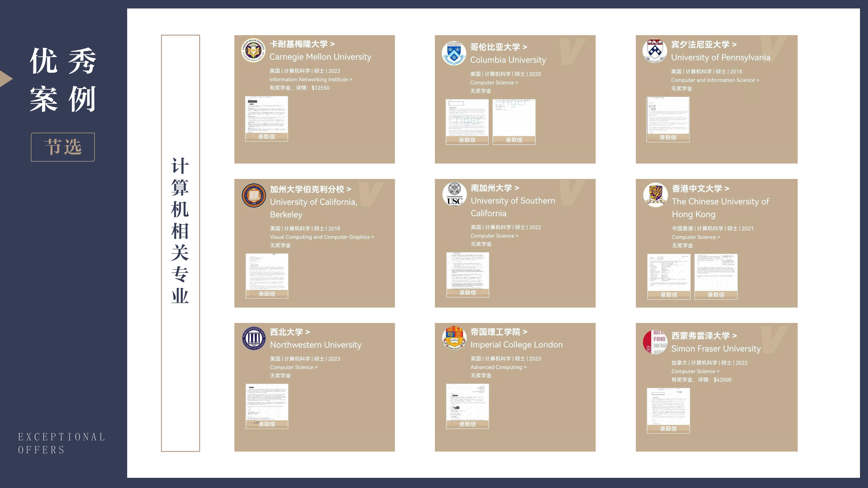Open Simon Fraser University admission letter thumbnail
This screenshot has height=488, width=868.
pyautogui.click(x=668, y=411)
